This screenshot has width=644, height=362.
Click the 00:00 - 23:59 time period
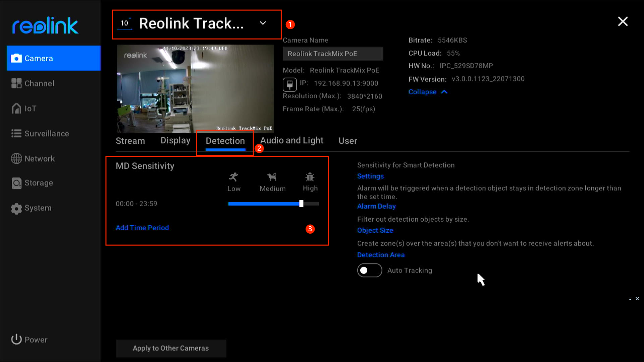(137, 204)
